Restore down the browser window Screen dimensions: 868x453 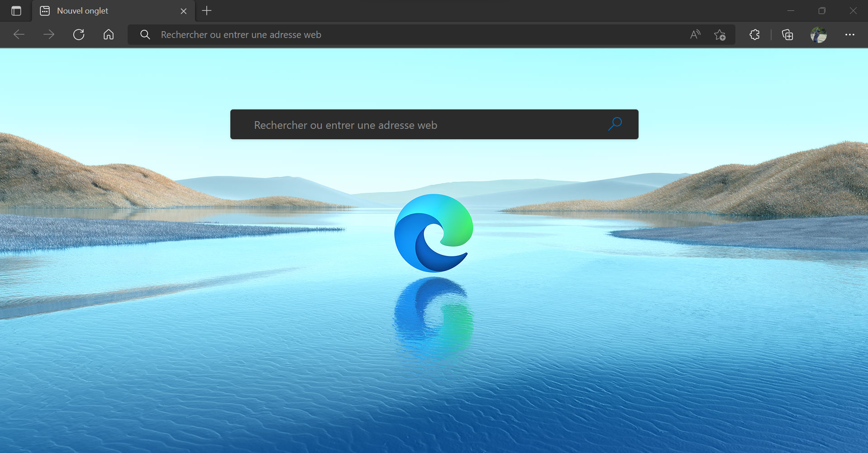(822, 10)
